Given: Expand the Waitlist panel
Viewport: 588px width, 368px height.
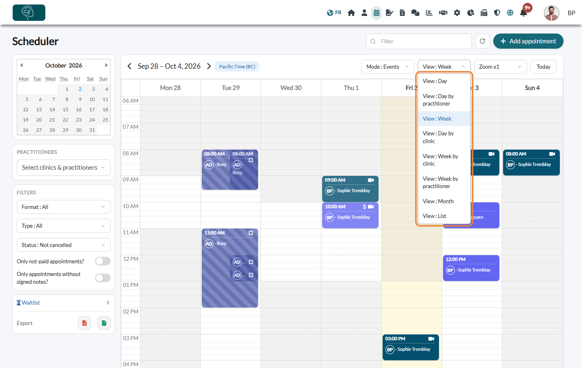Looking at the screenshot, I should [x=64, y=303].
